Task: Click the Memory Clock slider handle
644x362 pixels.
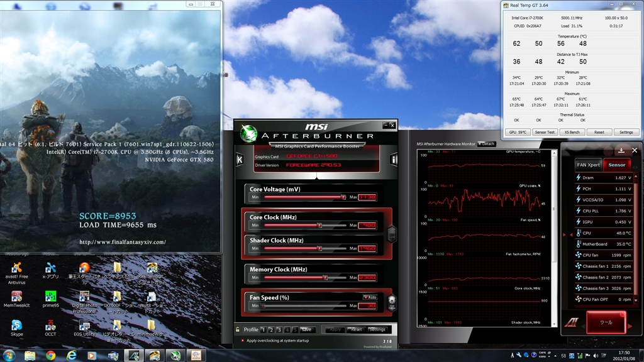Action: (x=325, y=278)
